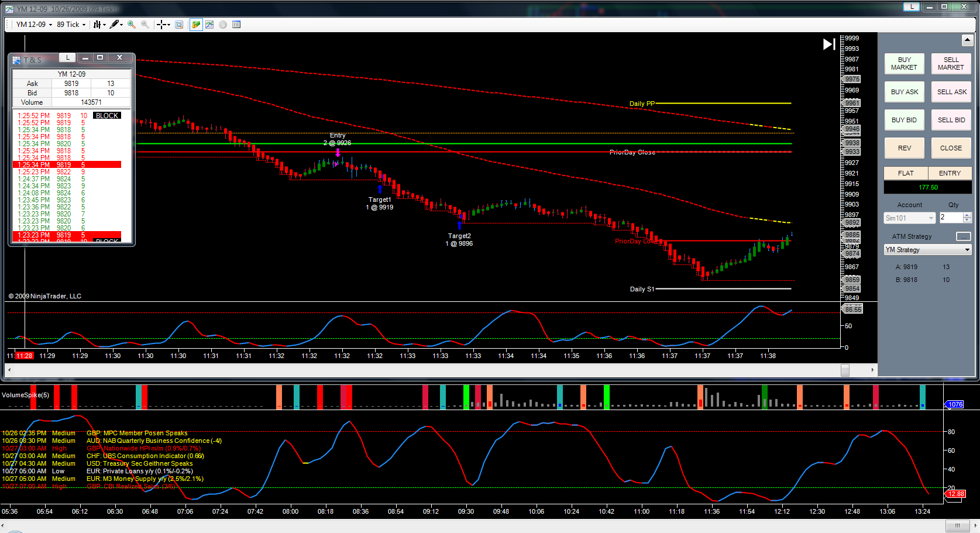Click the Daily PP line label
980x533 pixels.
pyautogui.click(x=642, y=104)
